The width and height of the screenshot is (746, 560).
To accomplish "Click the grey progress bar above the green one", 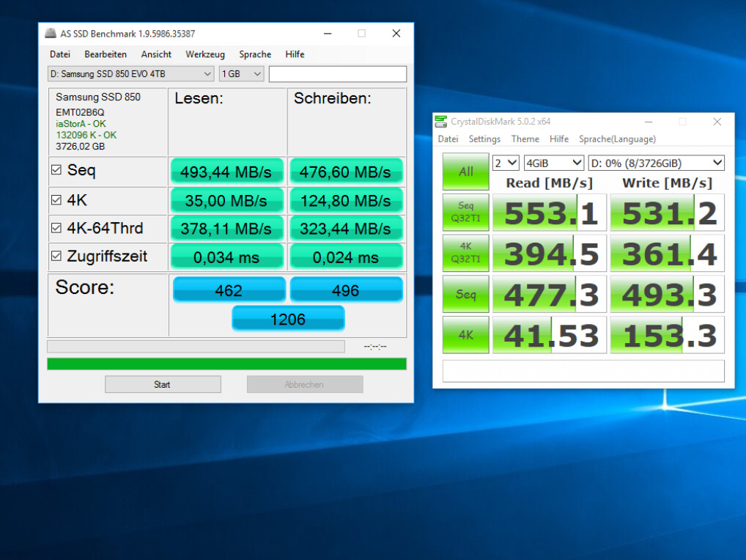I will tap(196, 346).
